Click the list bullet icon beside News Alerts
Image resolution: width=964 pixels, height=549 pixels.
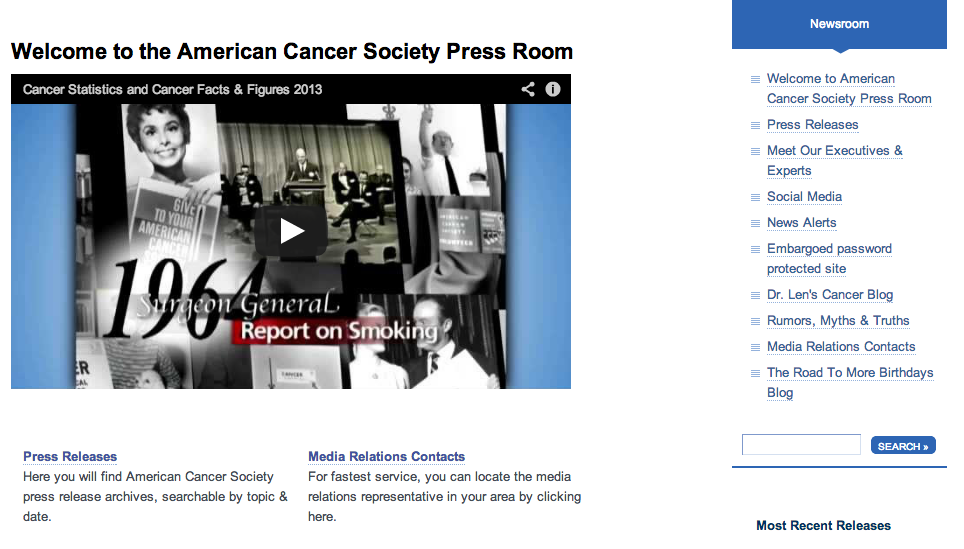(x=755, y=223)
